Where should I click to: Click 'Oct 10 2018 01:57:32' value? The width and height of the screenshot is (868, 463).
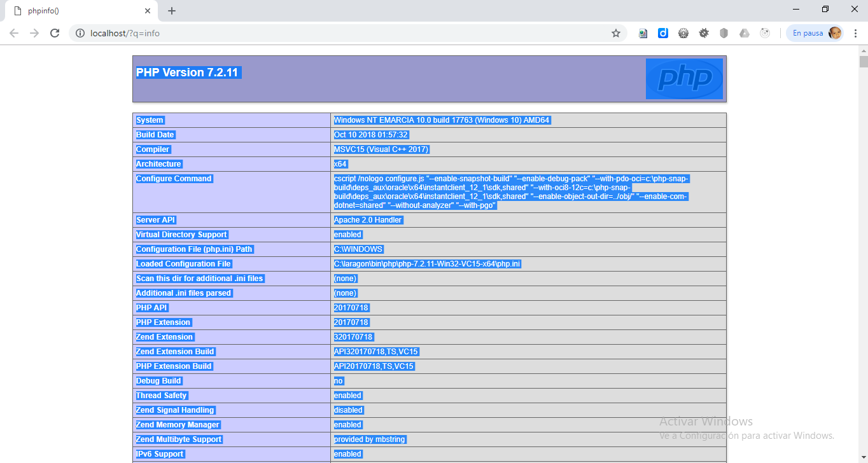click(371, 135)
